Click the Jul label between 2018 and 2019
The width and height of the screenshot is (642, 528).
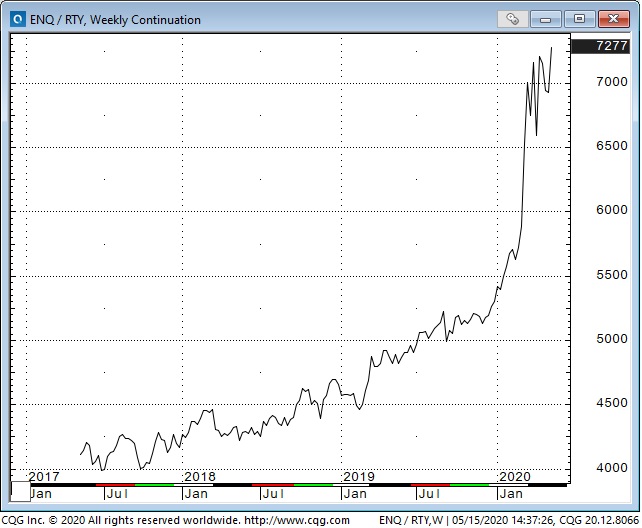pos(273,494)
